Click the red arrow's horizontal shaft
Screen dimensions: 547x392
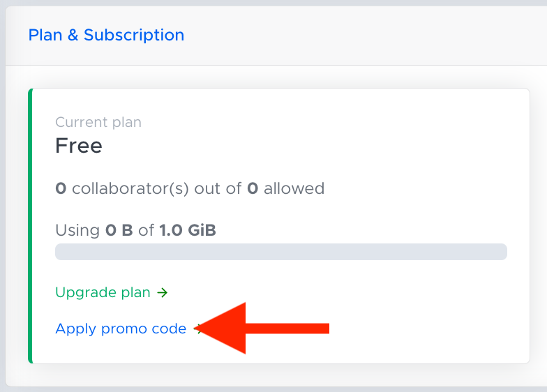click(287, 328)
